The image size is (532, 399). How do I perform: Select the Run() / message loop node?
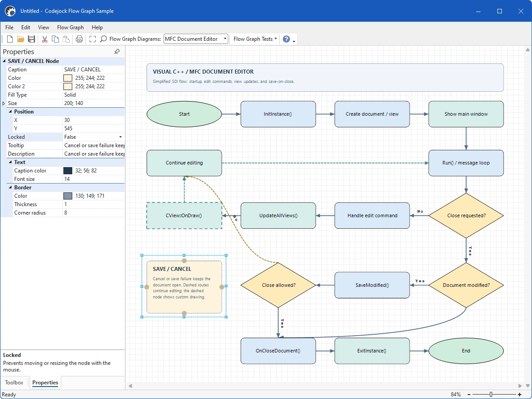tap(466, 163)
